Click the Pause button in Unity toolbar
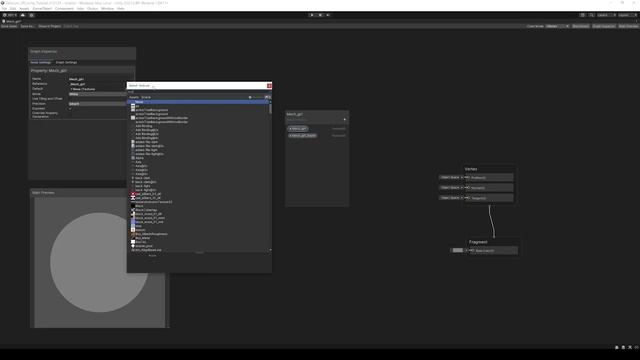This screenshot has width=640, height=360. (x=320, y=15)
